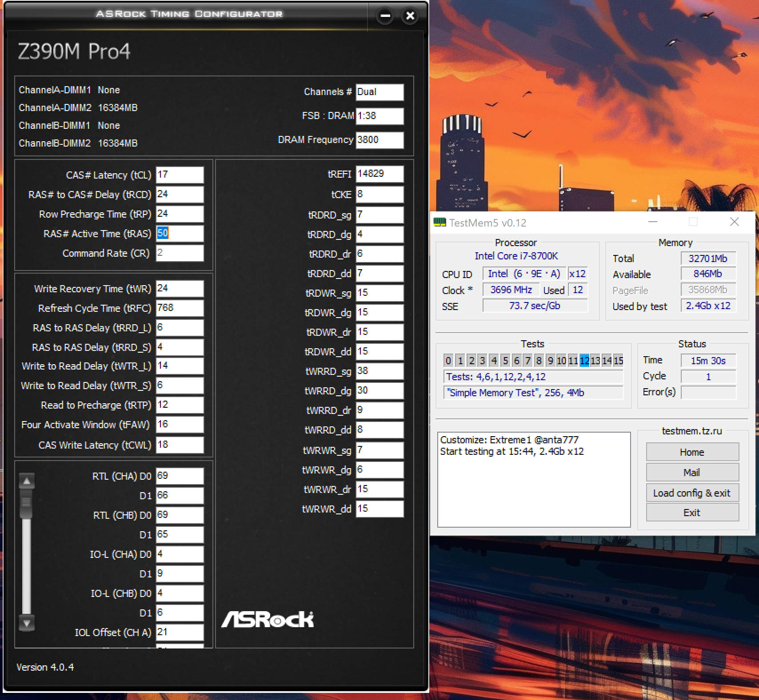This screenshot has height=700, width=759.
Task: Click the Mail button in TestMem5
Action: [692, 473]
